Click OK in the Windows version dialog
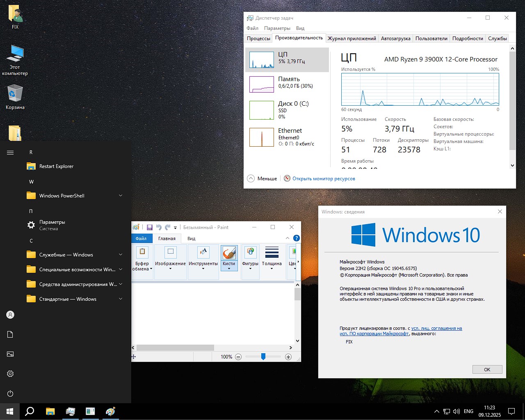This screenshot has height=420, width=525. (x=487, y=369)
